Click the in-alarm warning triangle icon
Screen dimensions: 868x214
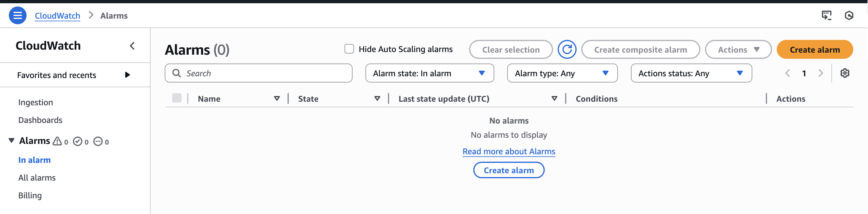pos(58,141)
